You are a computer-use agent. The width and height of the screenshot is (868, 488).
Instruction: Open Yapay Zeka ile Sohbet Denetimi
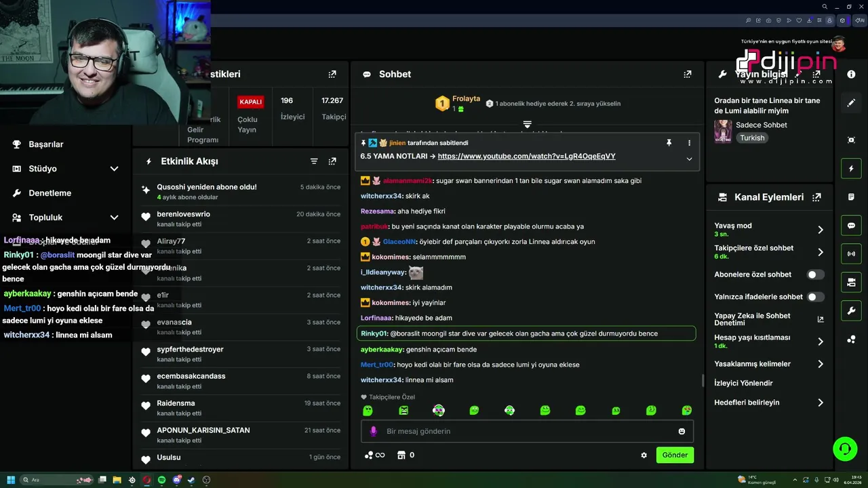coord(769,319)
